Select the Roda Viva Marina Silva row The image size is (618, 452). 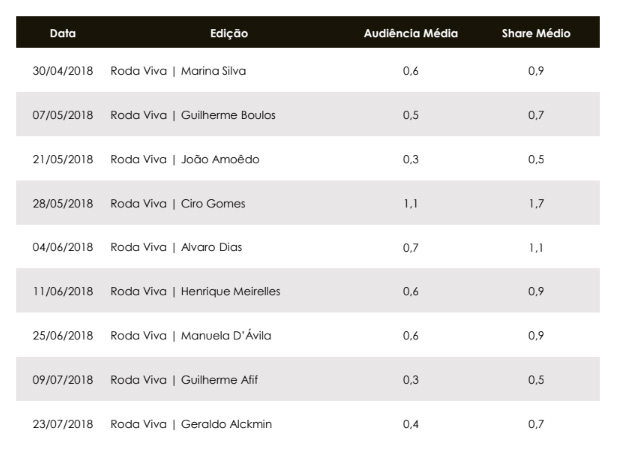point(308,71)
